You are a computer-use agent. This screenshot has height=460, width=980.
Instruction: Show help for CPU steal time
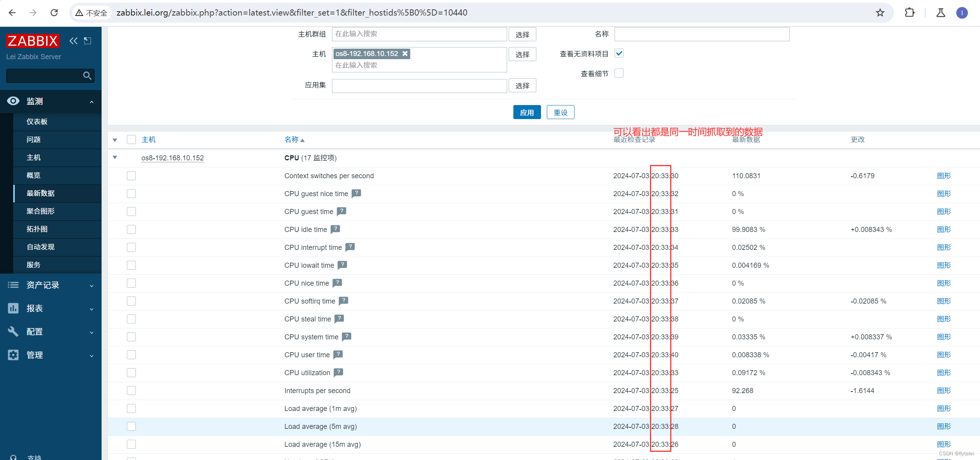point(339,319)
